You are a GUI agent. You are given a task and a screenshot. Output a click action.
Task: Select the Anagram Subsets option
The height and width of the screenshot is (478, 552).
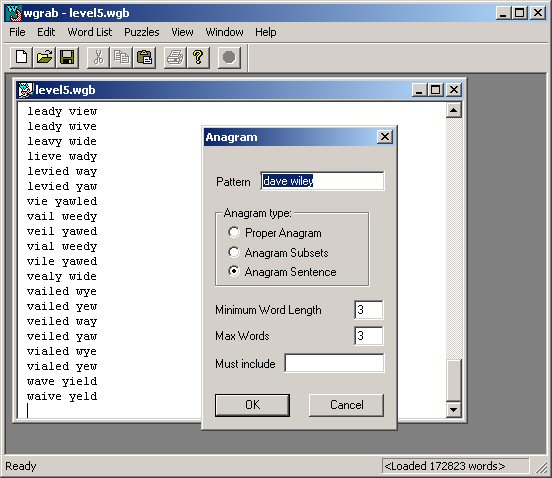click(234, 252)
